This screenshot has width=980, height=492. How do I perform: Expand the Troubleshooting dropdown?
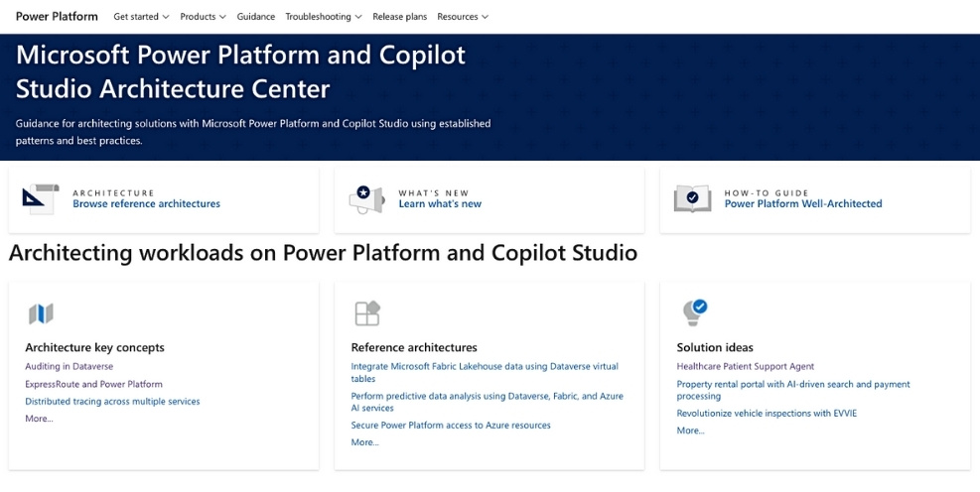[323, 17]
